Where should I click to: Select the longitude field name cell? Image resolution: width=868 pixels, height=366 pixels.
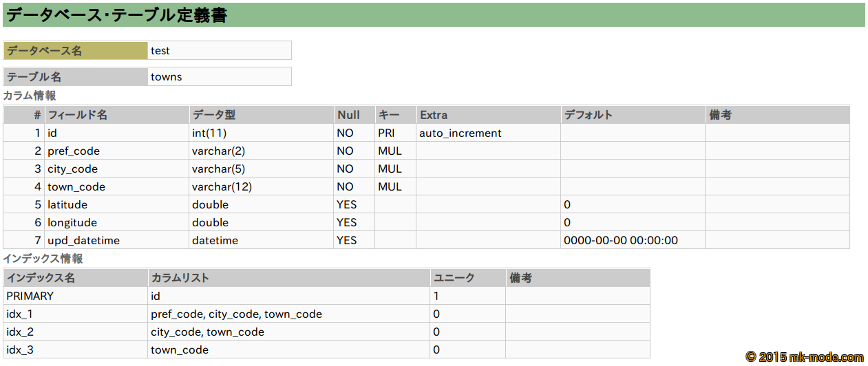71,223
